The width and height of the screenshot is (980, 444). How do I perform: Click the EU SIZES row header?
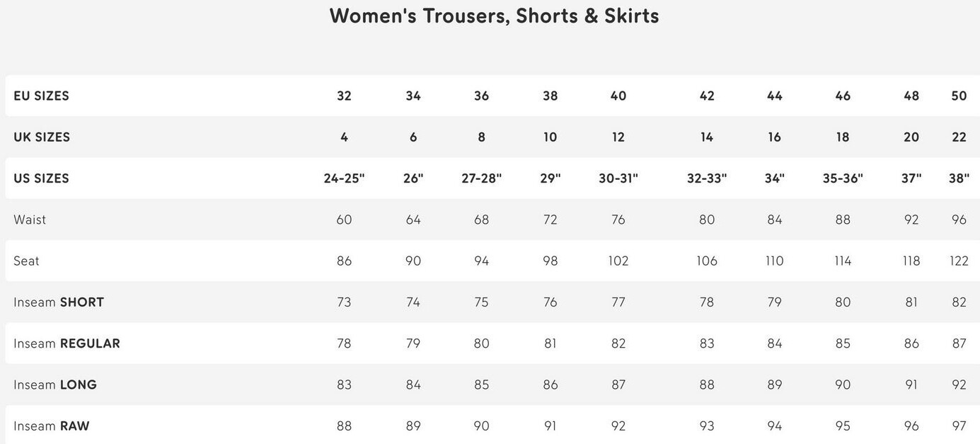[41, 96]
